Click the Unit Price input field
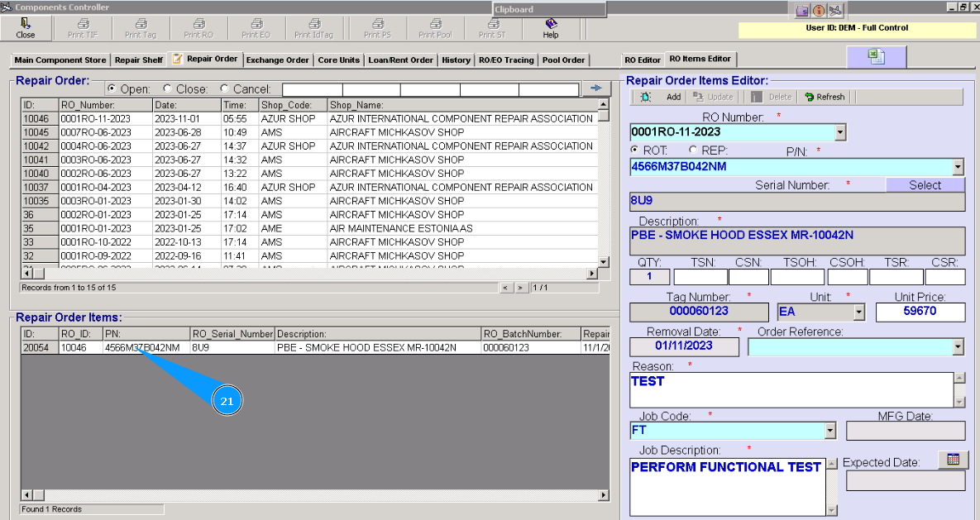Image resolution: width=980 pixels, height=520 pixels. (x=920, y=312)
